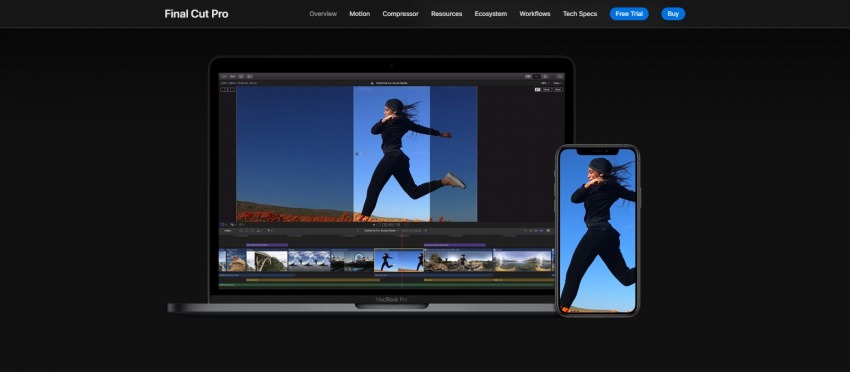Image resolution: width=850 pixels, height=372 pixels.
Task: Select the jumping woman clip in timeline
Action: coord(399,260)
